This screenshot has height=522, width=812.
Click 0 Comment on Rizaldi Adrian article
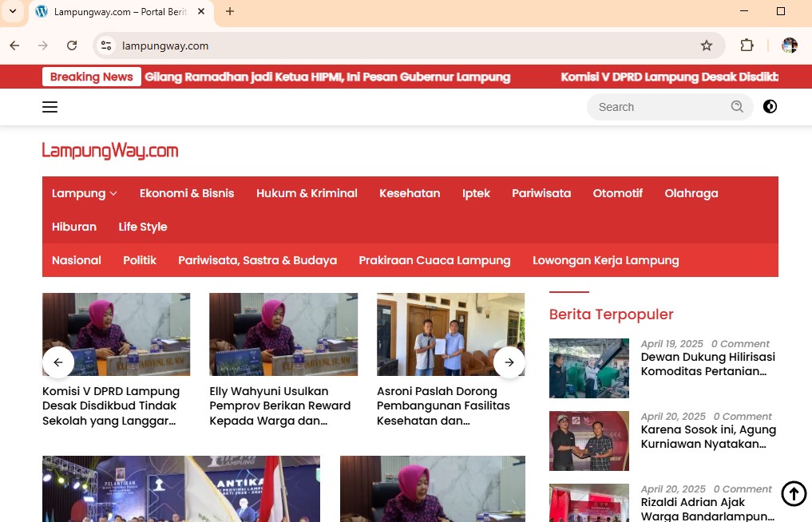coord(743,488)
